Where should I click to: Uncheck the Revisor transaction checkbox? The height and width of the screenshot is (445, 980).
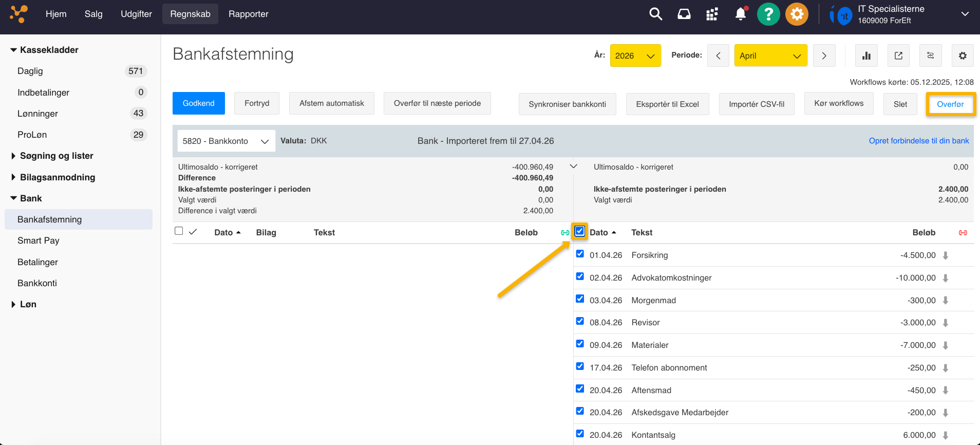coord(580,321)
